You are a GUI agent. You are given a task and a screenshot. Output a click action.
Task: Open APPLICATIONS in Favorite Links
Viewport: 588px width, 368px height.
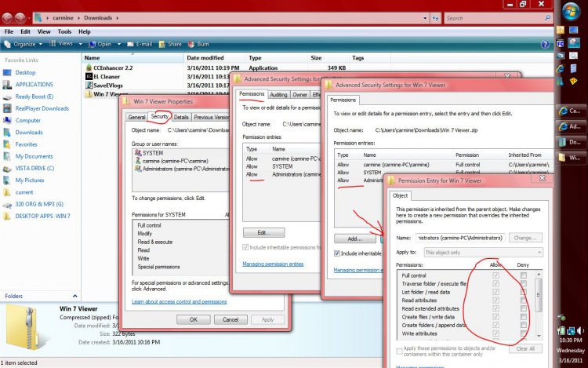[x=34, y=85]
